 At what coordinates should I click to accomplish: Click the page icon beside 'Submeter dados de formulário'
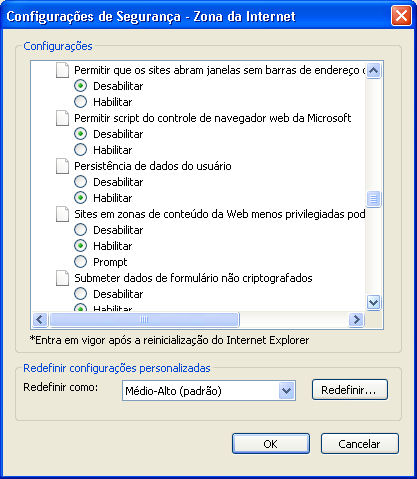62,278
